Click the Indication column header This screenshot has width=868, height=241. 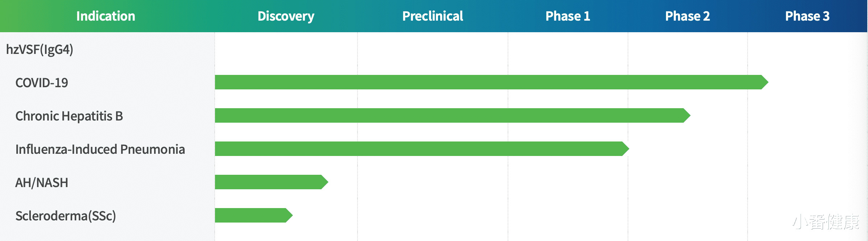[106, 16]
